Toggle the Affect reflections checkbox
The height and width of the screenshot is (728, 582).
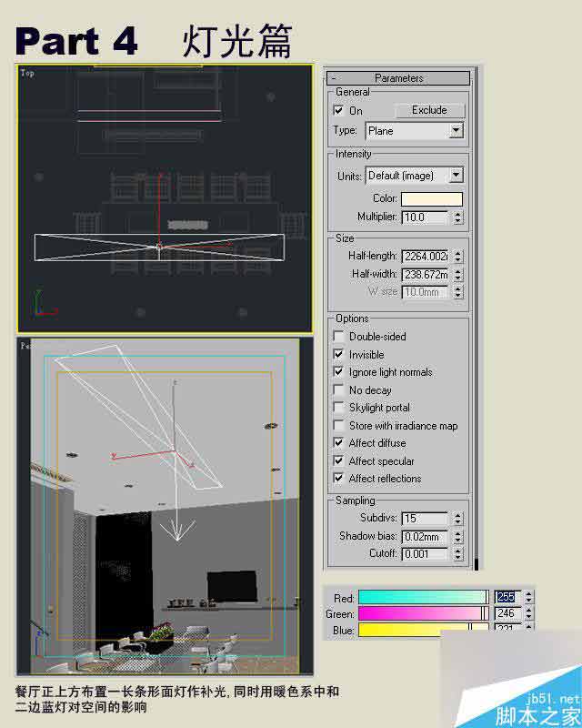[x=339, y=479]
